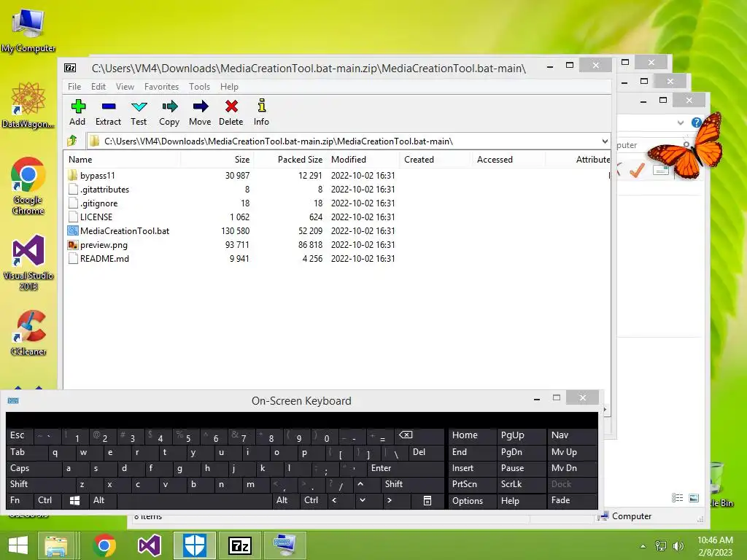
Task: Click the Windows Start button
Action: tap(18, 545)
